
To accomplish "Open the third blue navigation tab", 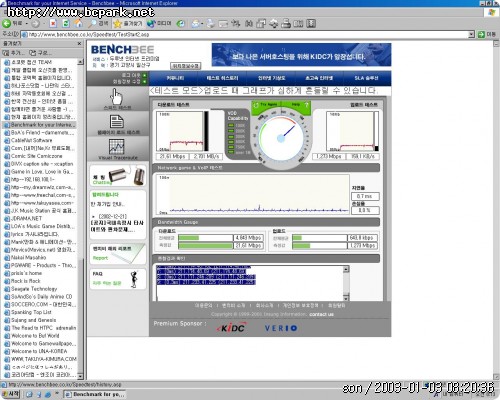I will tap(271, 78).
